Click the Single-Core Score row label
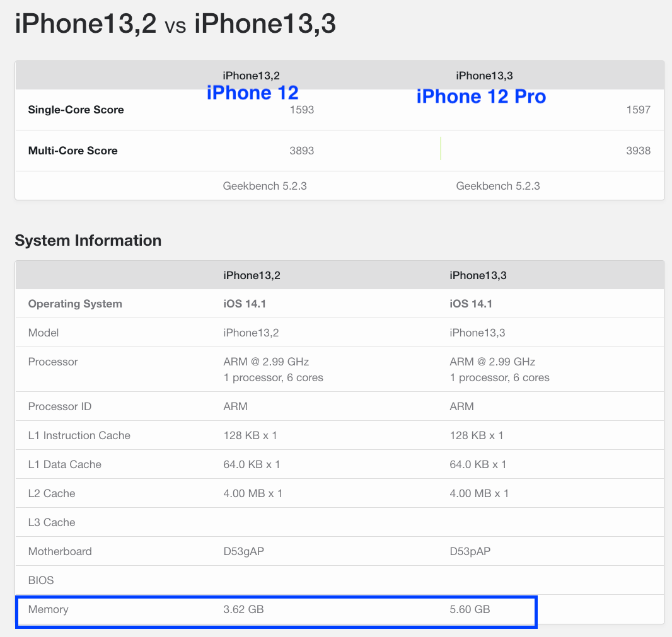 tap(76, 110)
